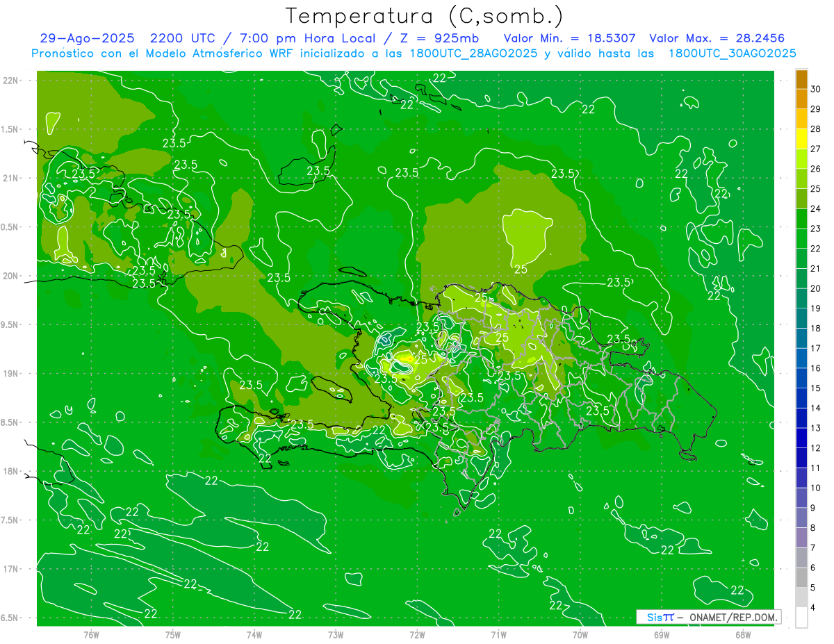Click the "30" label on the color scale
The width and height of the screenshot is (834, 644).
[x=816, y=89]
